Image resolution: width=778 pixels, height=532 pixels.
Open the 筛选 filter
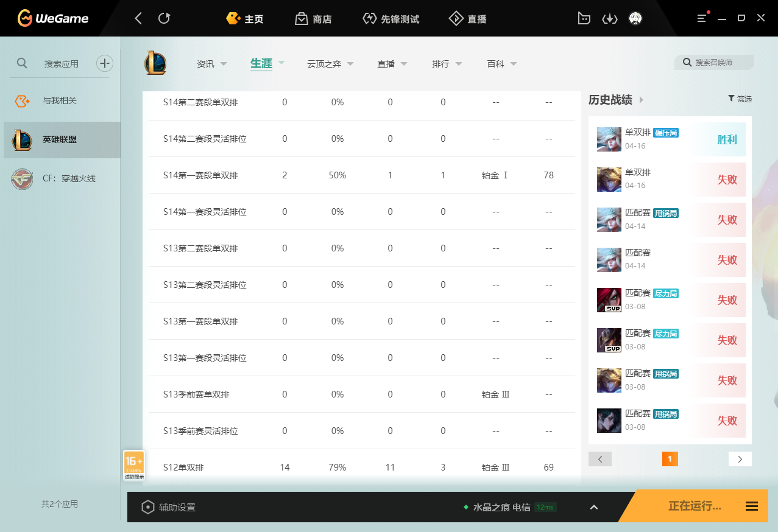click(x=740, y=99)
